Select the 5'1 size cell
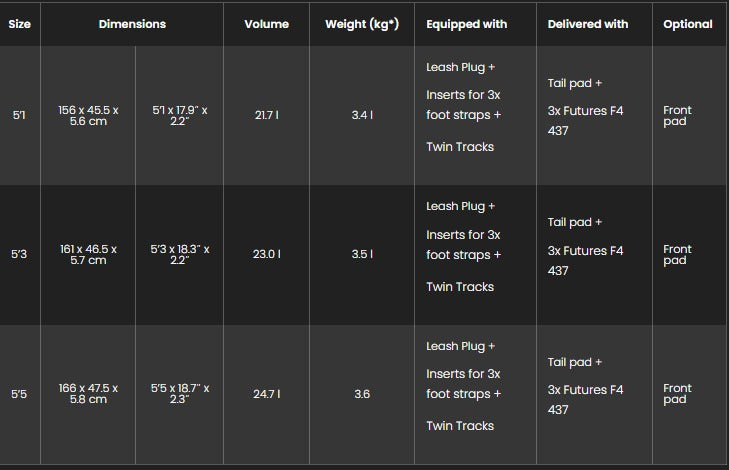This screenshot has height=470, width=729. pos(19,116)
